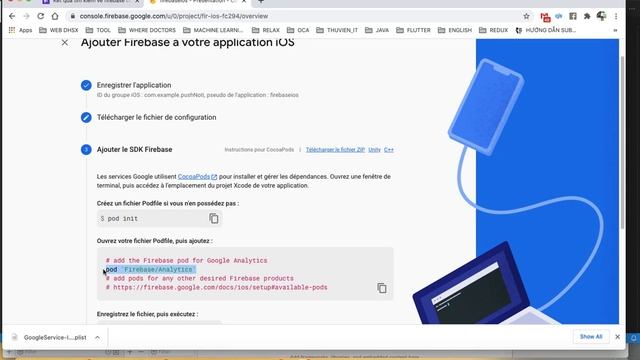View site lock security icon
The width and height of the screenshot is (640, 360).
coord(73,16)
